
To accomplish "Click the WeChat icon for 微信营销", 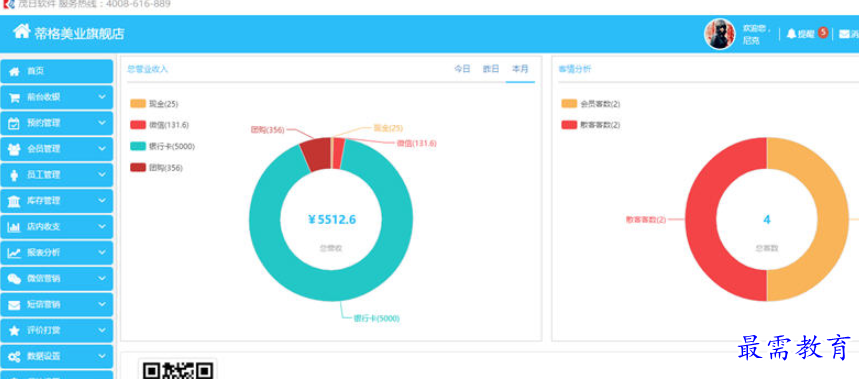I will click(14, 279).
